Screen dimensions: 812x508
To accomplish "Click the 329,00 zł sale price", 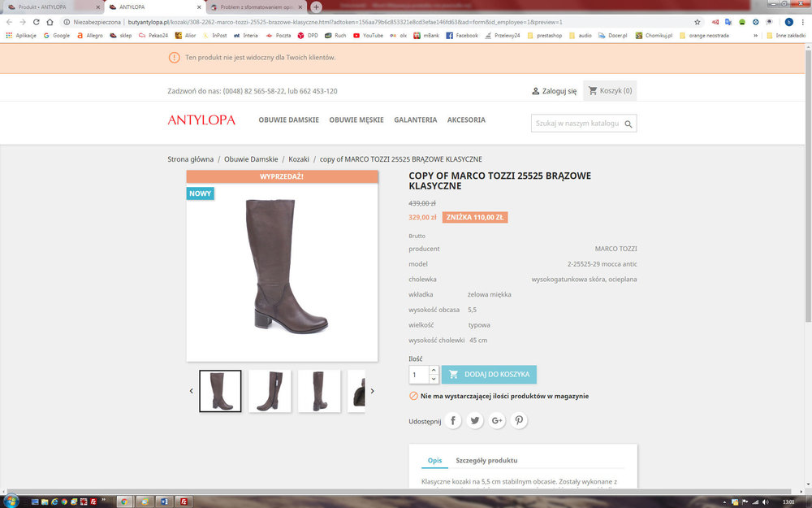I will click(x=422, y=217).
